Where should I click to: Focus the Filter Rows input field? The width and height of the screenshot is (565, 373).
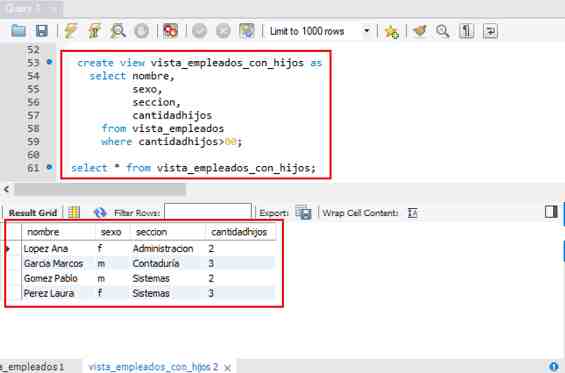coord(208,212)
